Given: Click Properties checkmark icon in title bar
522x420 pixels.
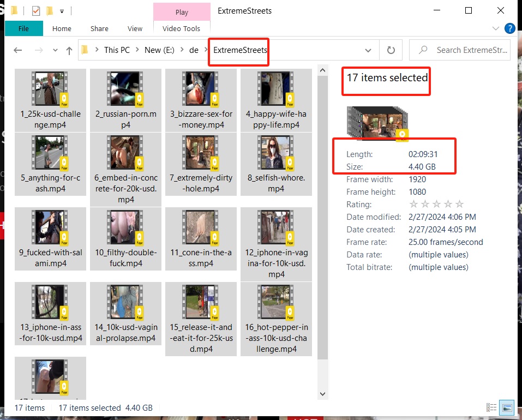Looking at the screenshot, I should [x=36, y=11].
